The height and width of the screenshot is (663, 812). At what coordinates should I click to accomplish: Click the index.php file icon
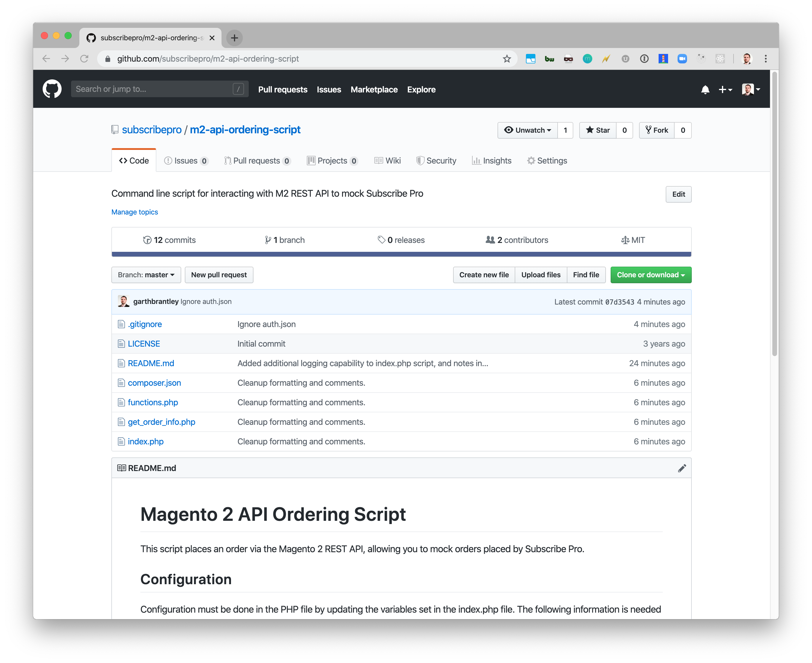tap(121, 441)
